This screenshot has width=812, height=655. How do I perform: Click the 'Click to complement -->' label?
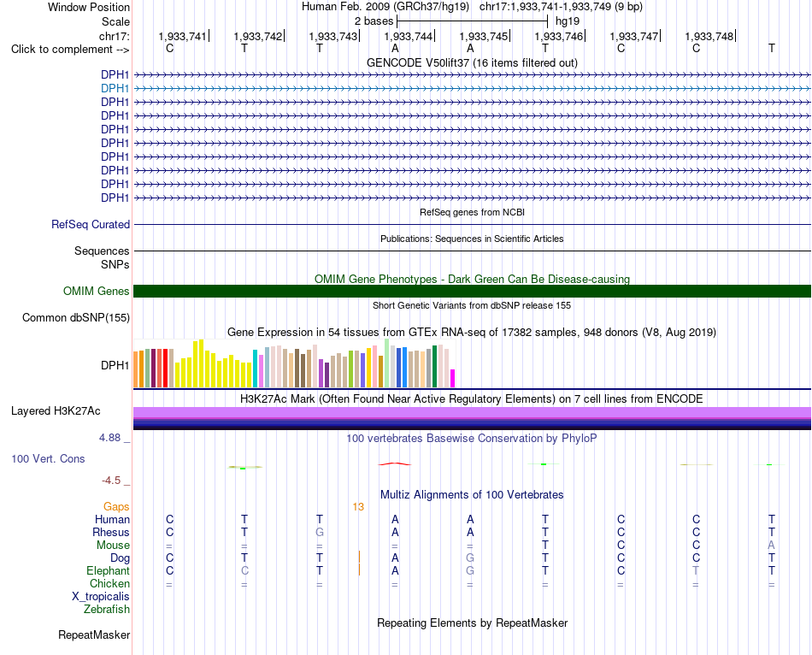pos(70,50)
